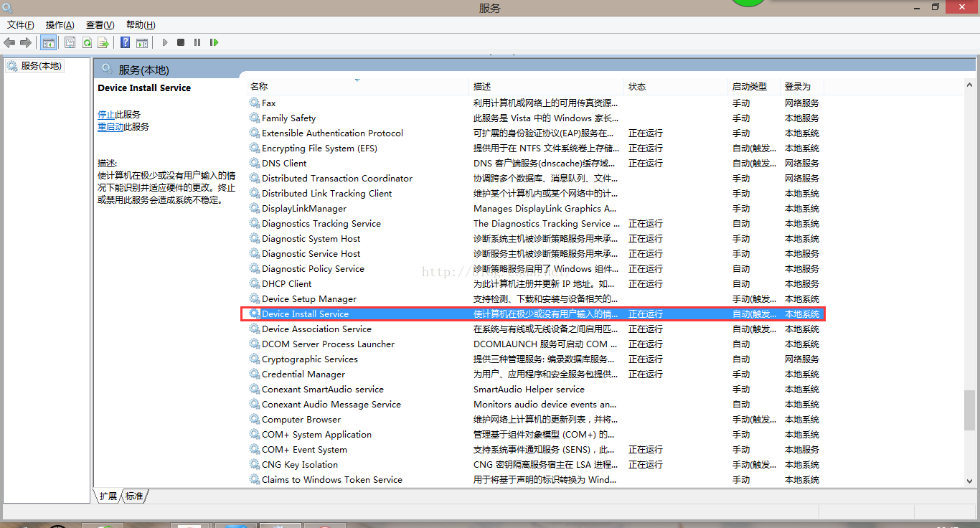Restart the service via toolbar icon
The width and height of the screenshot is (980, 528).
click(214, 43)
